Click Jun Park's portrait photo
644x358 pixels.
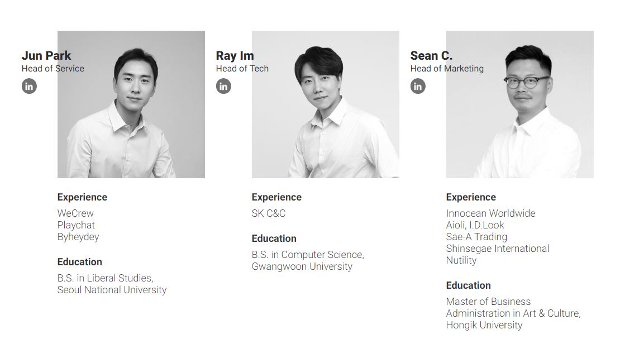131,104
